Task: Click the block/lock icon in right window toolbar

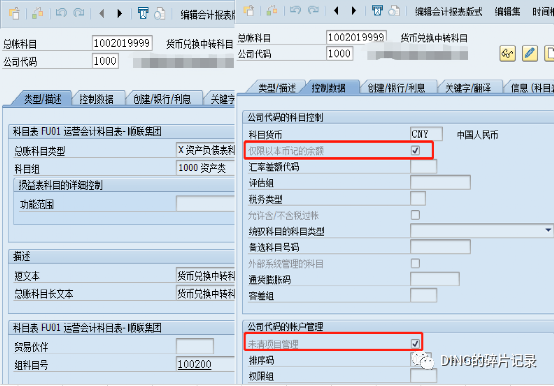Action: (272, 11)
